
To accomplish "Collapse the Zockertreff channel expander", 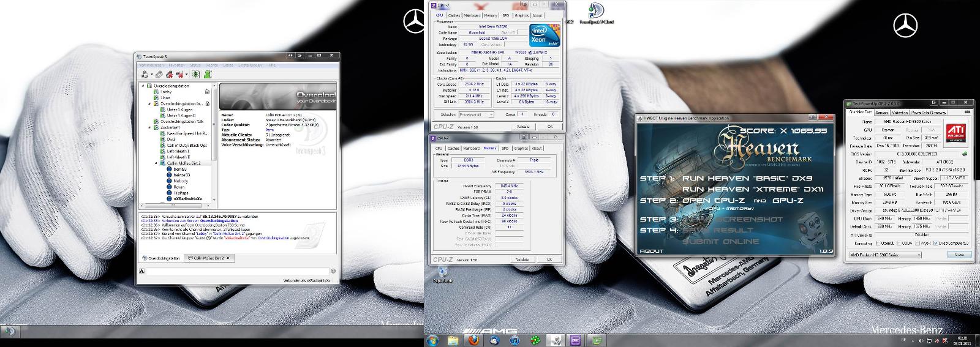I will (149, 128).
